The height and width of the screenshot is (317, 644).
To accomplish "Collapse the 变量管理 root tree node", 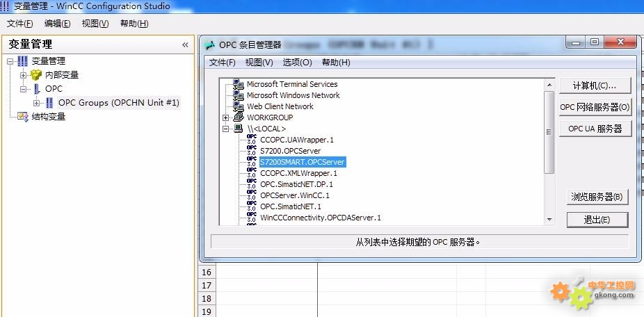I will coord(10,62).
